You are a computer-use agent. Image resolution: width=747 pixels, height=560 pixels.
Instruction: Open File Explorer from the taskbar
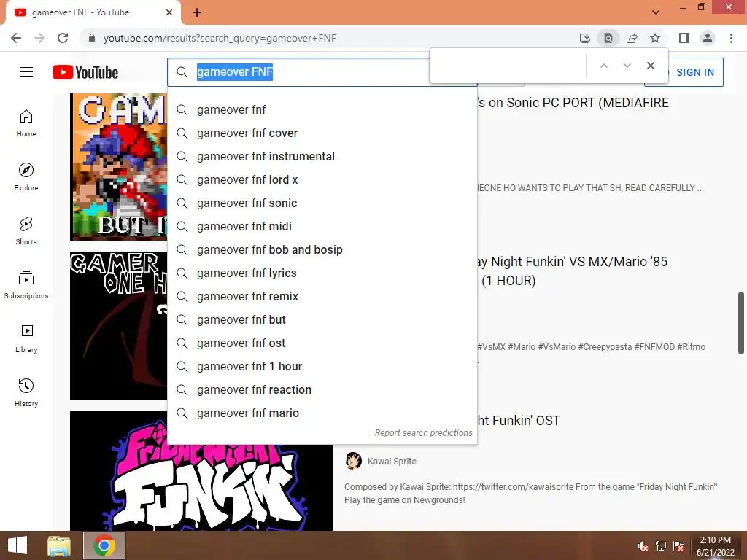click(59, 545)
